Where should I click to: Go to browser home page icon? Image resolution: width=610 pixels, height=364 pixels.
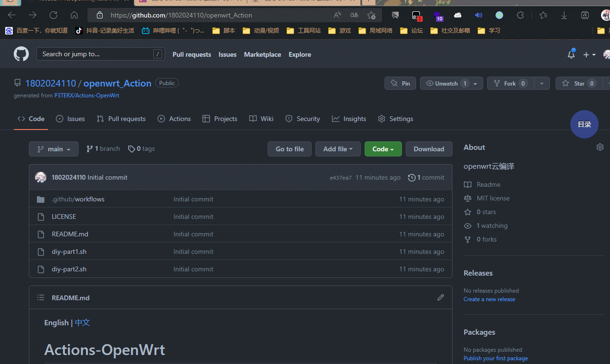coord(74,15)
